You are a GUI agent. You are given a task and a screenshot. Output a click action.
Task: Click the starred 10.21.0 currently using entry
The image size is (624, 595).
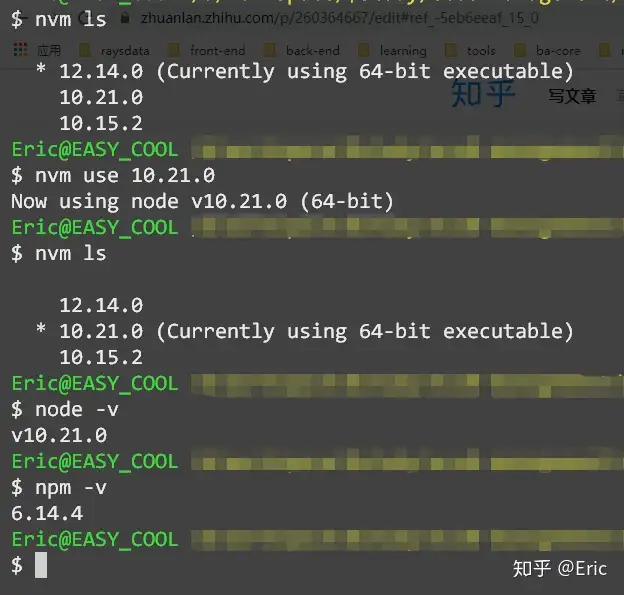pyautogui.click(x=305, y=331)
